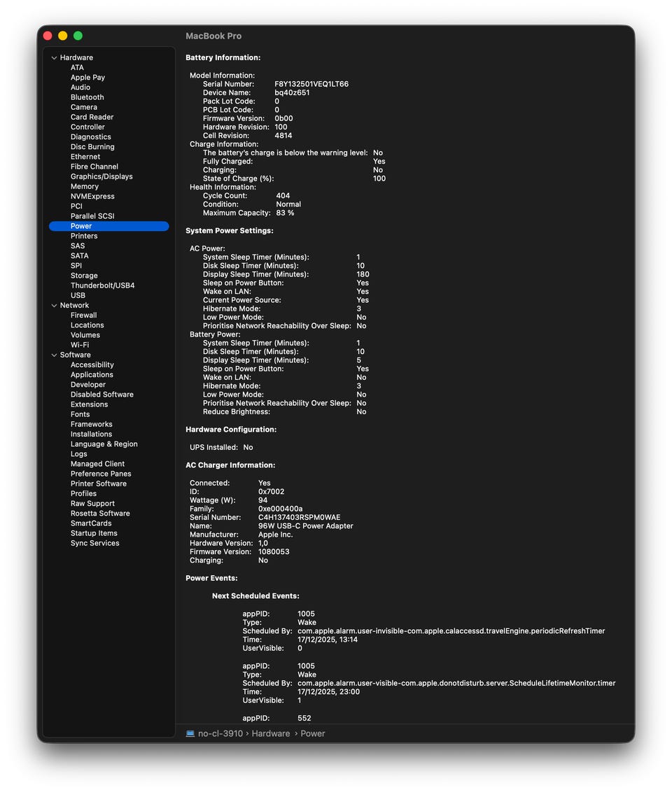Open Applications under Software
This screenshot has width=672, height=792.
pyautogui.click(x=92, y=375)
